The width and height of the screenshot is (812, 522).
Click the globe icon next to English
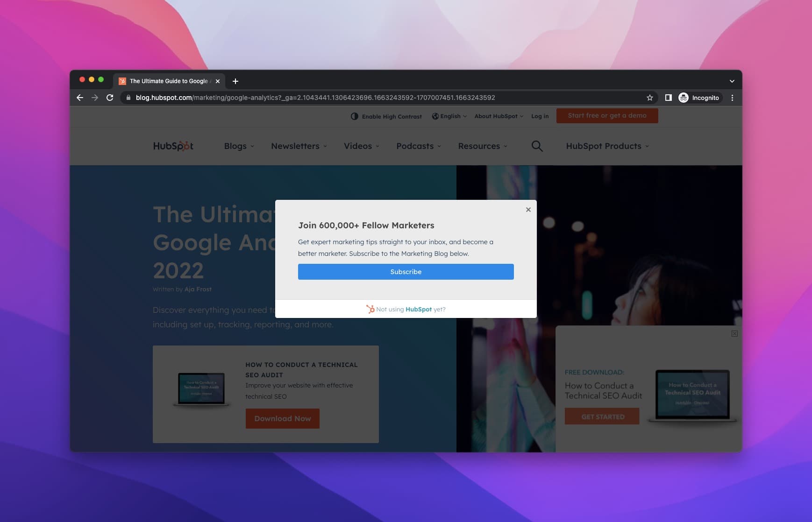click(x=435, y=116)
